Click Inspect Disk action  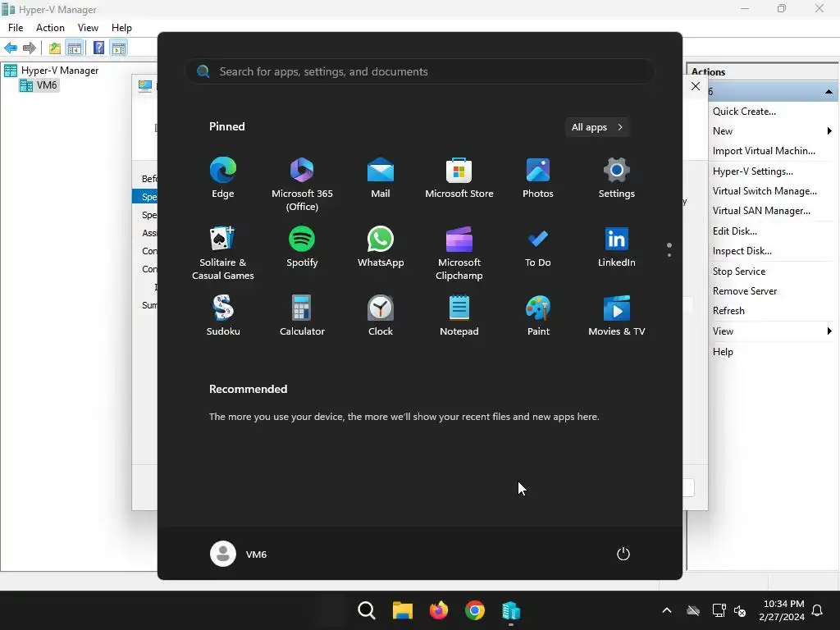[x=742, y=251]
